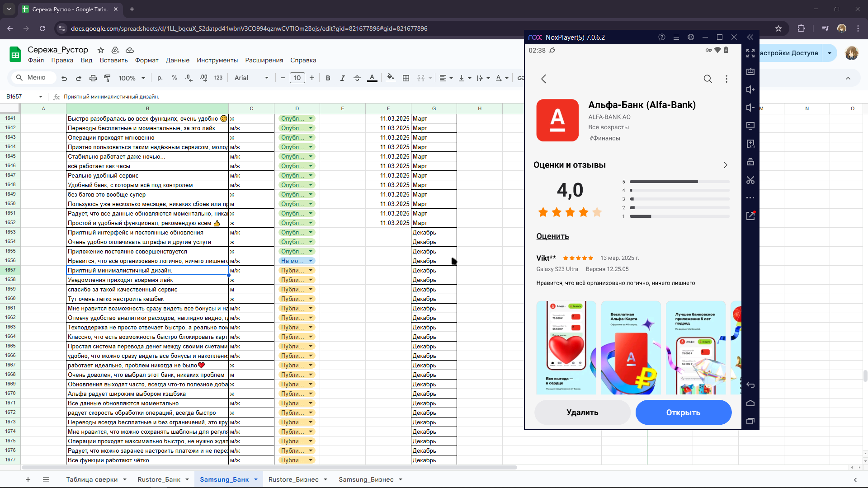Tap the search magnifier in app store
Viewport: 868px width, 488px height.
pos(708,79)
